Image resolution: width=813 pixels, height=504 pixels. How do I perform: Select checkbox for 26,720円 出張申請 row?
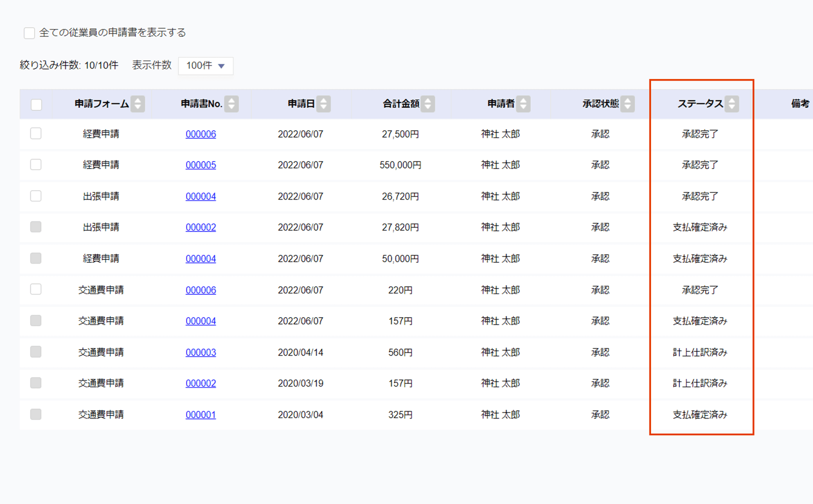(x=36, y=196)
